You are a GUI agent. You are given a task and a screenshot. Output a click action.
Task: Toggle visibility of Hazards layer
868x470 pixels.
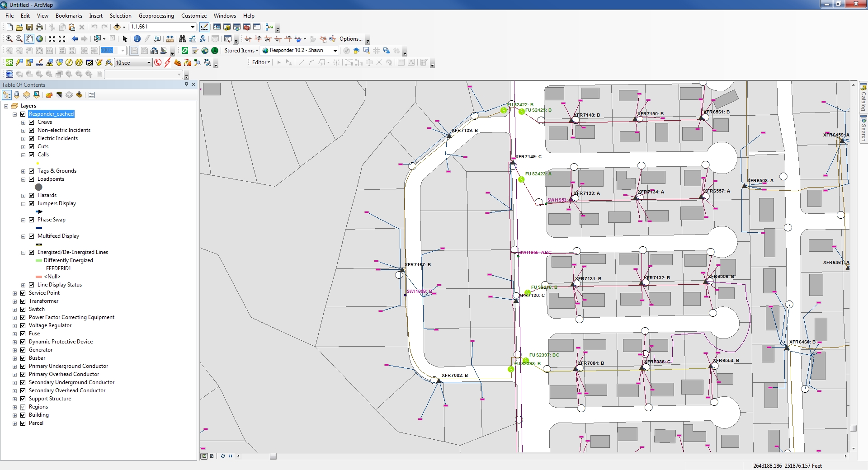(32, 195)
